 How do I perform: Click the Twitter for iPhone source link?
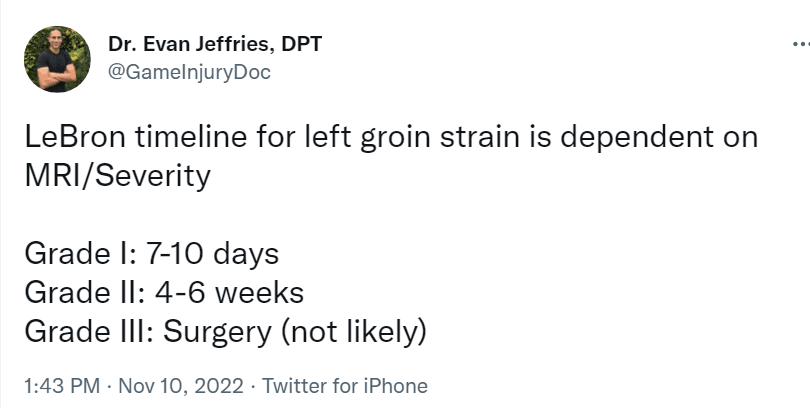(x=345, y=386)
